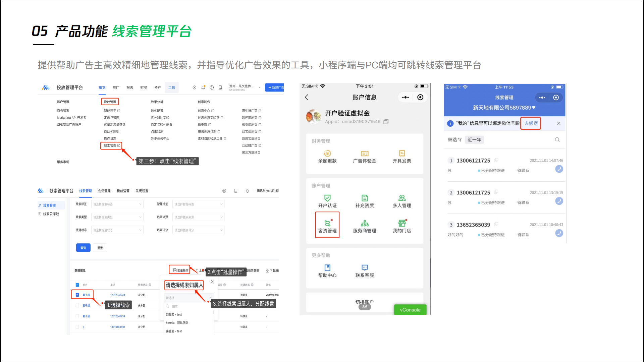This screenshot has width=644, height=362.
Task: Open 我的门店 store icon
Action: (x=402, y=223)
